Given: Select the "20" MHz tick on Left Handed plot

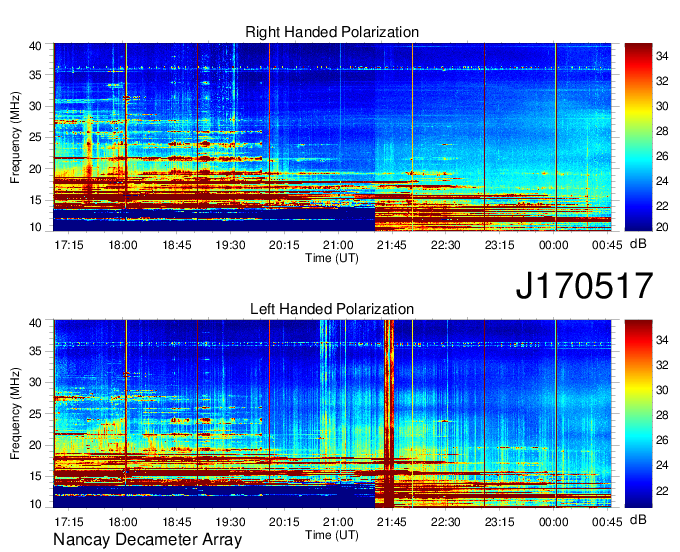Looking at the screenshot, I should click(x=35, y=445).
